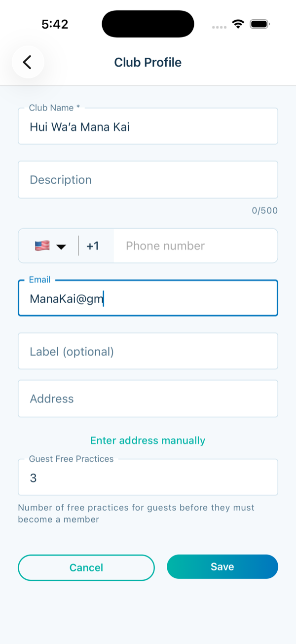
Task: Tap the Address input field
Action: click(x=148, y=399)
